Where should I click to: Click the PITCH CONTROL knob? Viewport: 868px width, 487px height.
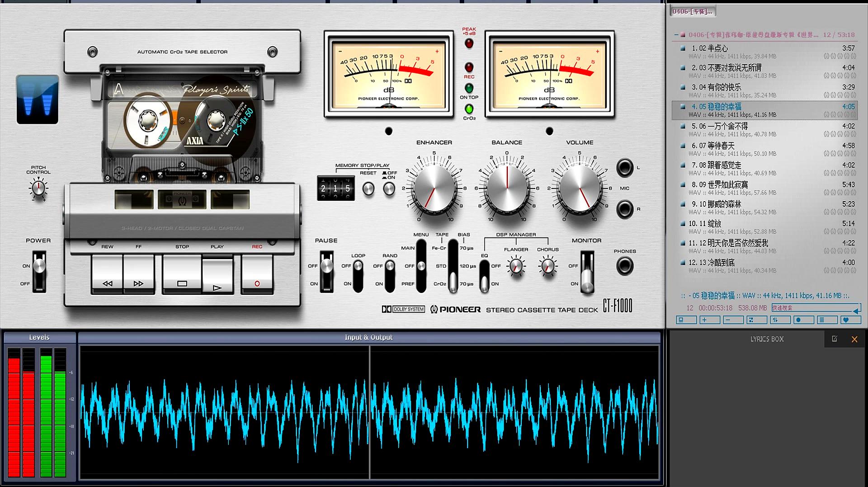tap(38, 189)
